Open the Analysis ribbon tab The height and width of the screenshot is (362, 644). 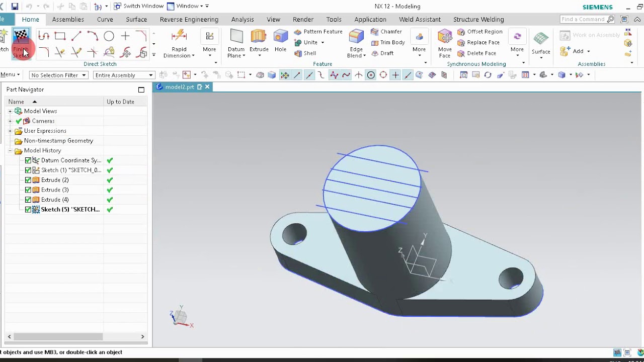point(242,20)
